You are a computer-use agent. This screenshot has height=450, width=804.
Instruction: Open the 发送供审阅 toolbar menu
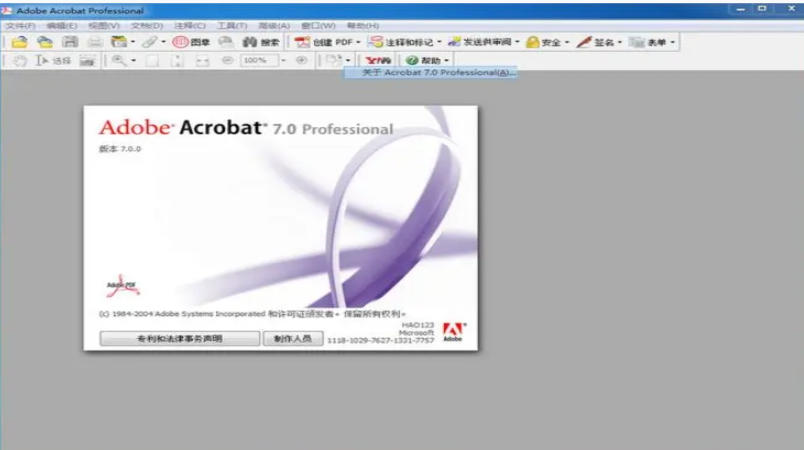(x=484, y=42)
